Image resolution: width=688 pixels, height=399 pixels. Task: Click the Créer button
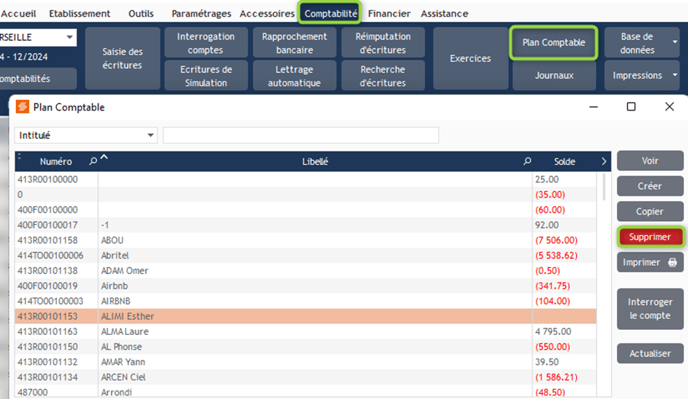(x=650, y=186)
